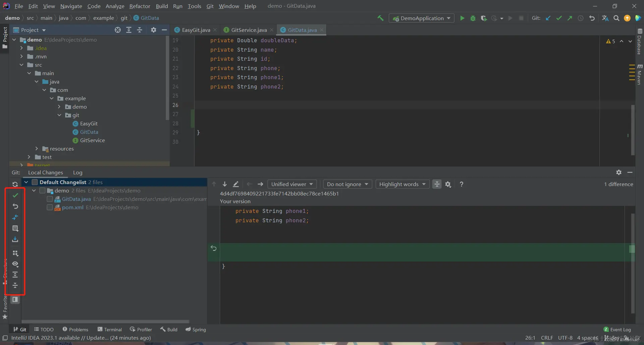This screenshot has height=345, width=644.
Task: Commit changes using the toolbar Git checkmark
Action: [x=559, y=18]
